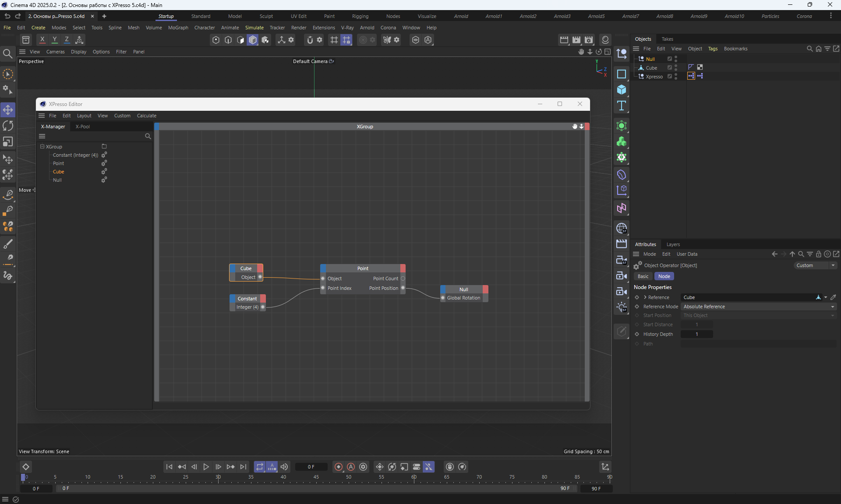The height and width of the screenshot is (504, 841).
Task: Click frame 45 on the timeline ruler
Action: [316, 477]
